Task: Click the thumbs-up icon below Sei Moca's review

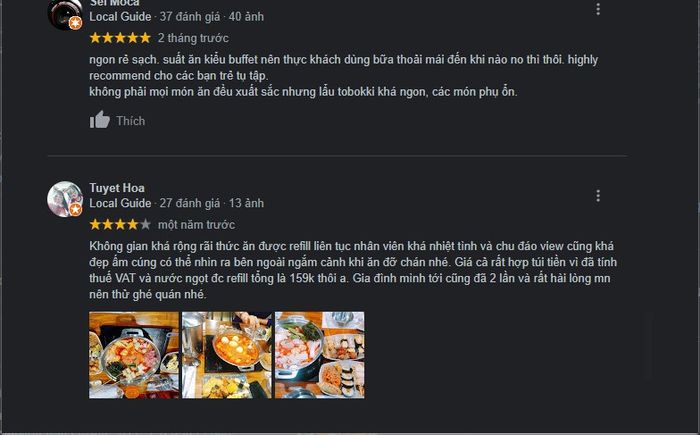Action: (x=100, y=120)
